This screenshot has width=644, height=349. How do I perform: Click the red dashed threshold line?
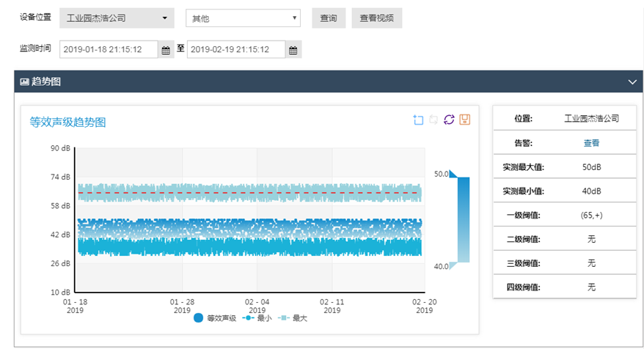(249, 193)
